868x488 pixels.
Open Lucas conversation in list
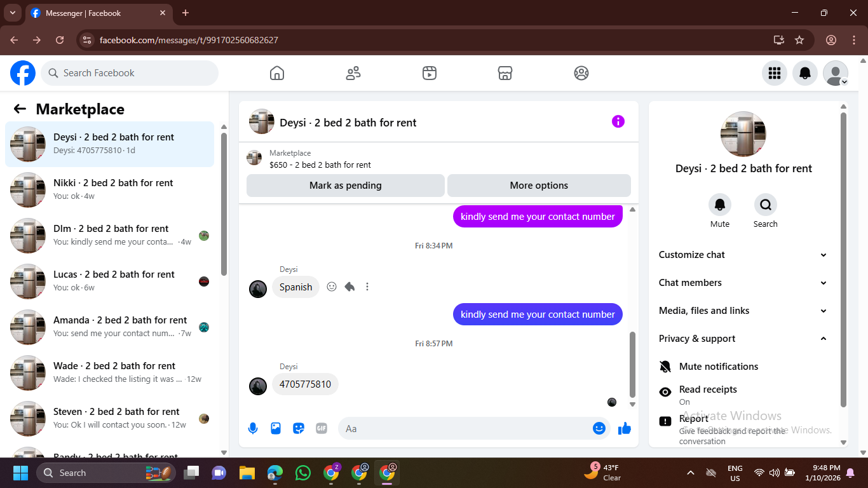[x=109, y=281]
